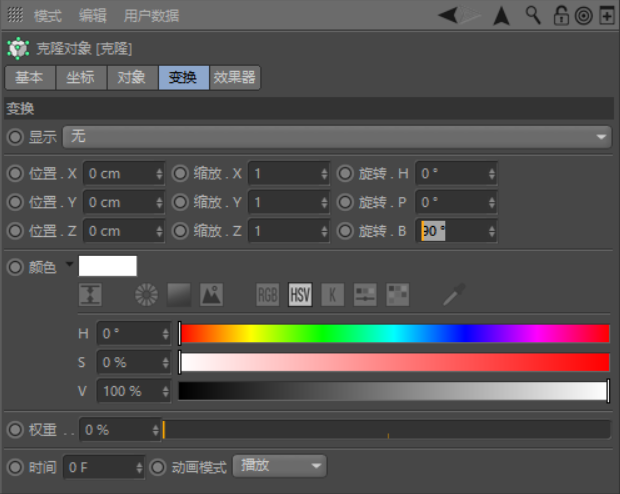The height and width of the screenshot is (494, 620).
Task: Click the Kelvin K color icon
Action: (333, 295)
